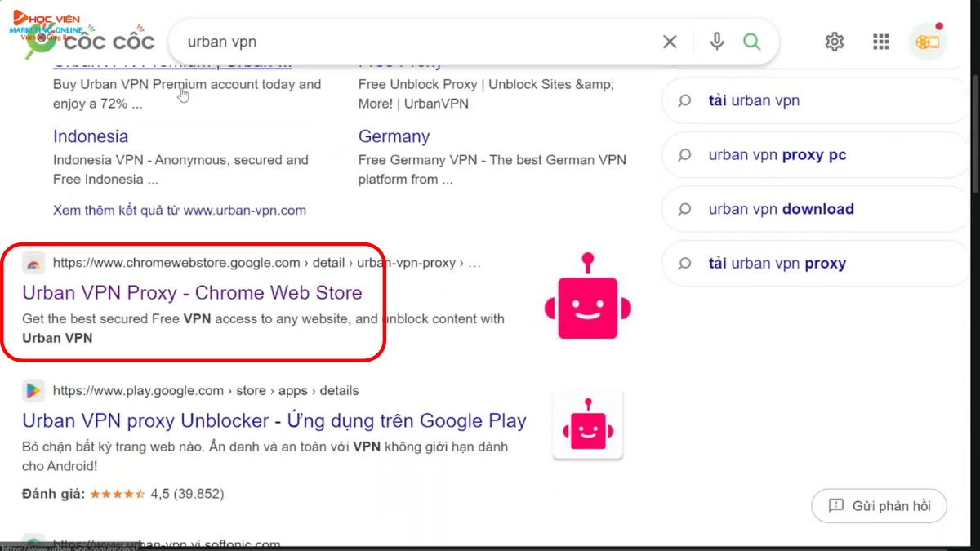Viewport: 980px width, 551px height.
Task: Open the Indonesia sitelink
Action: point(91,136)
